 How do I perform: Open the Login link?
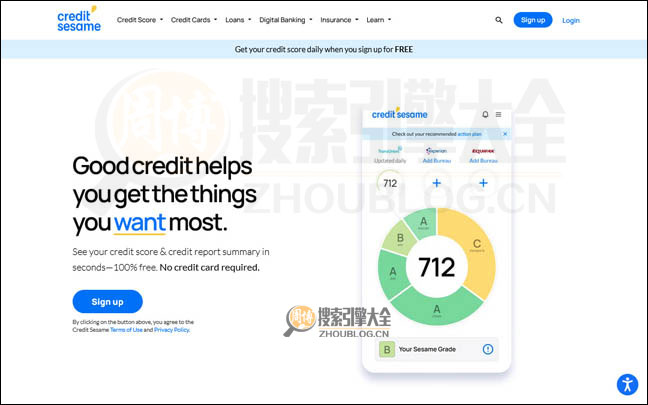(571, 20)
